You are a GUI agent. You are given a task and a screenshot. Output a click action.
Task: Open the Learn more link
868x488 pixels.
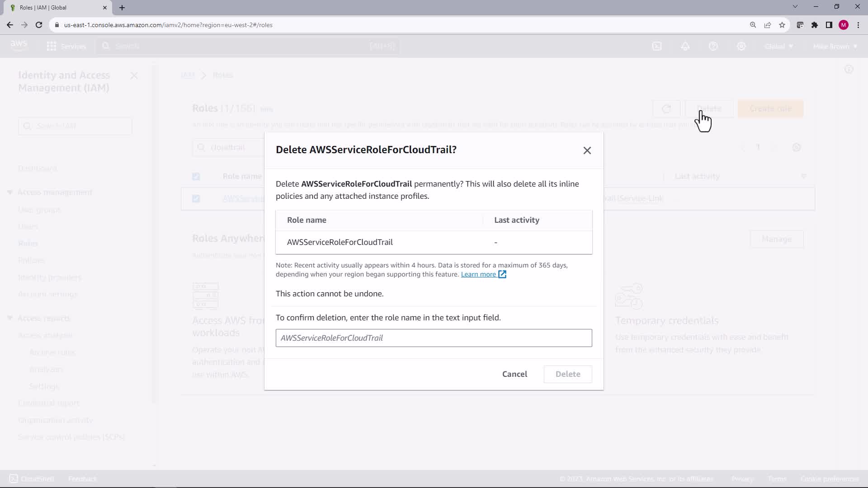(x=478, y=274)
